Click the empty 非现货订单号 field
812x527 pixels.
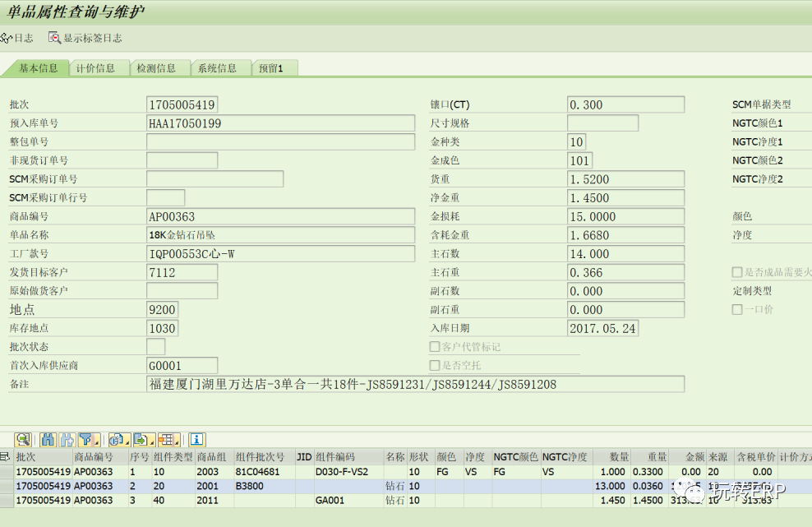click(182, 160)
